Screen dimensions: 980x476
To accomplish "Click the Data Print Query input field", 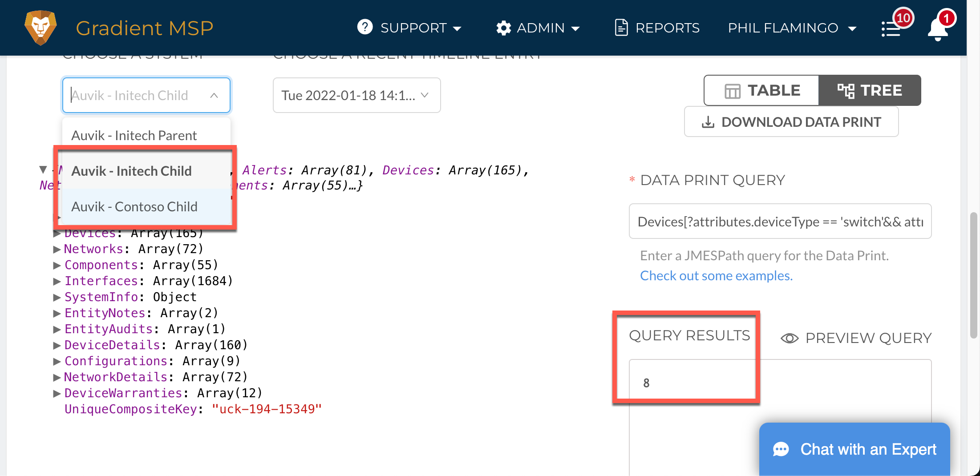I will pos(780,221).
